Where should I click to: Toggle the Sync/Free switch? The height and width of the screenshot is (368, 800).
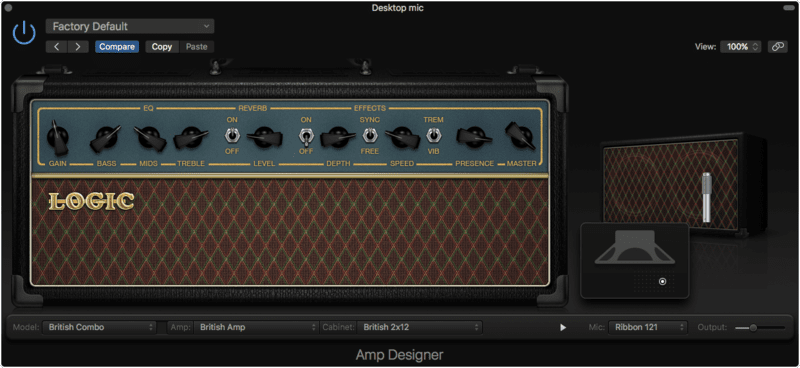(x=369, y=135)
